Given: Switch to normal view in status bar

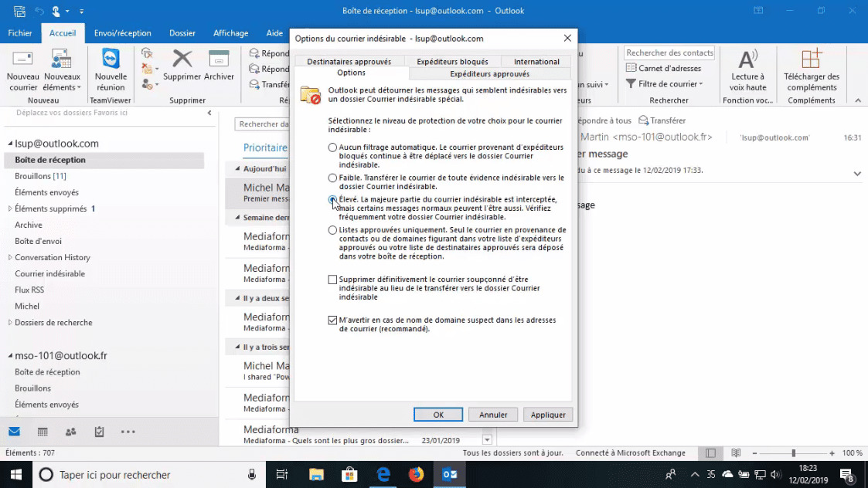Looking at the screenshot, I should coord(710,453).
